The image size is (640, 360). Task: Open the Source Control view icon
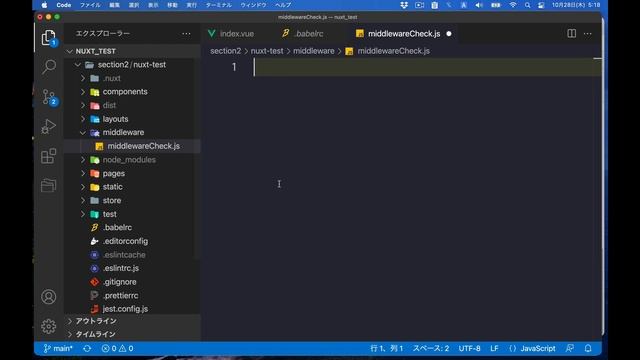click(49, 98)
